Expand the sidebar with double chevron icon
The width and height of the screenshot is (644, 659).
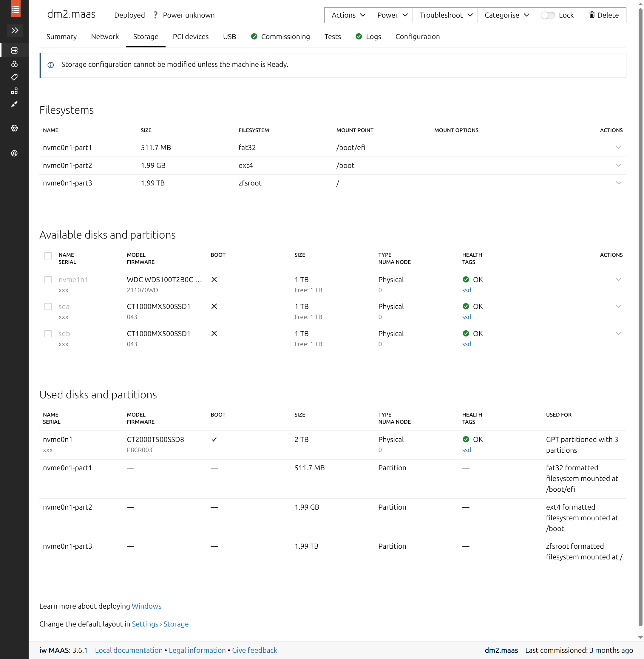(15, 30)
